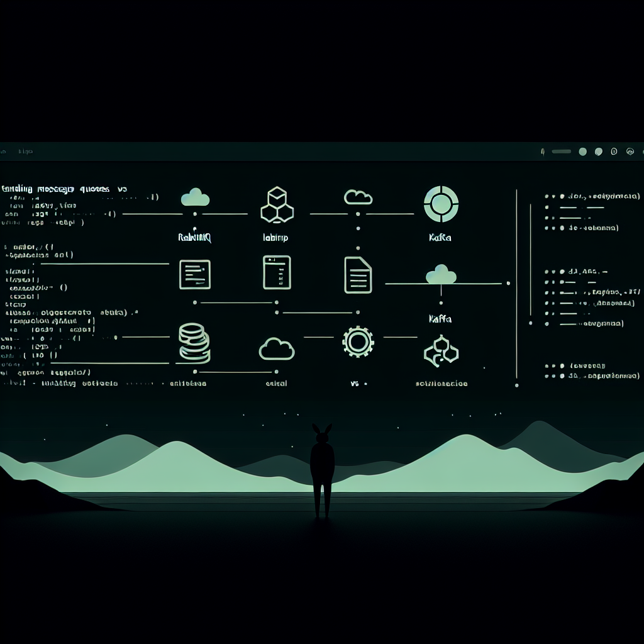This screenshot has width=644, height=644.
Task: Open the gear settings icon
Action: [x=358, y=341]
